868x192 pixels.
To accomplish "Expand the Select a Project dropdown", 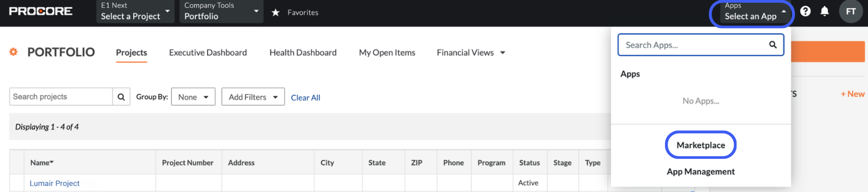I will pyautogui.click(x=135, y=12).
